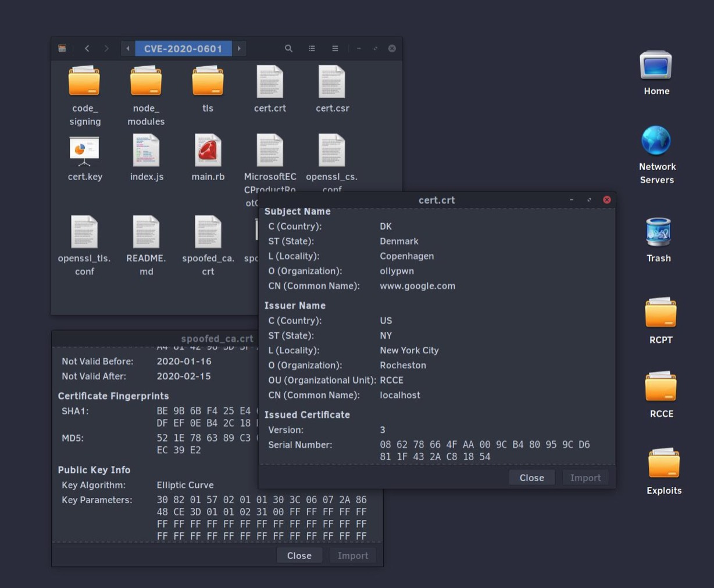Screen dimensions: 714x588
Task: Click the Not Valid Before date 2020-01-16
Action: coord(184,361)
